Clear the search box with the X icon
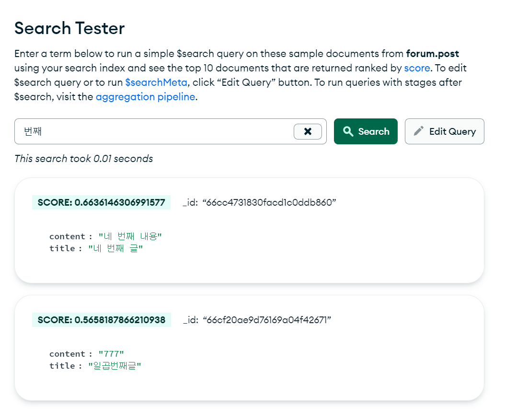This screenshot has height=420, width=505. coord(308,131)
